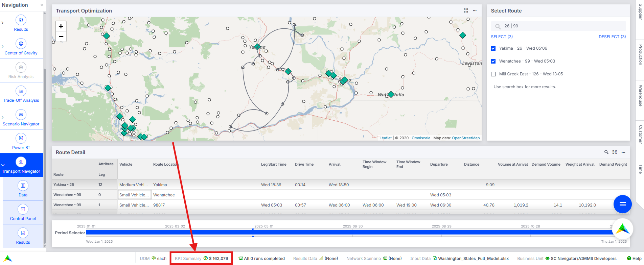Click All 0 runs completed status

tap(262, 258)
